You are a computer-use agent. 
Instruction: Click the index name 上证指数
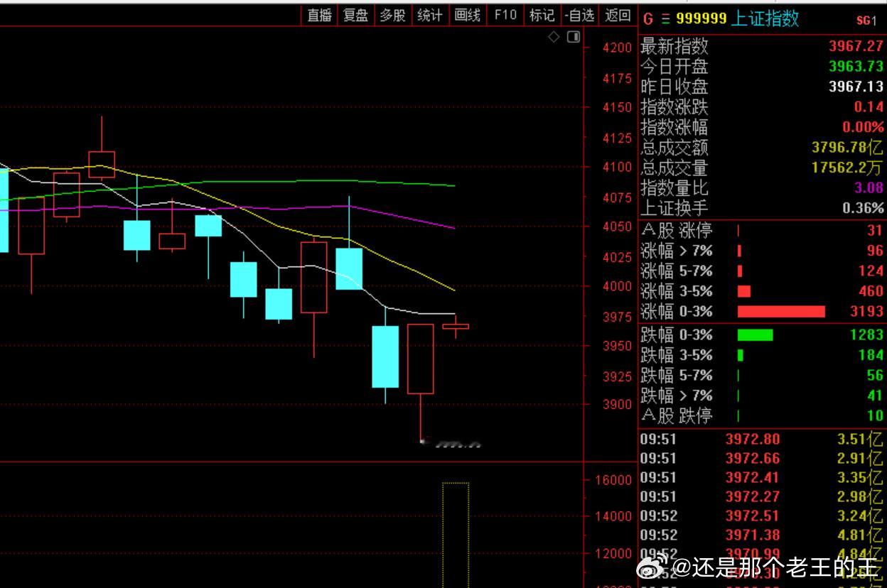tap(765, 18)
